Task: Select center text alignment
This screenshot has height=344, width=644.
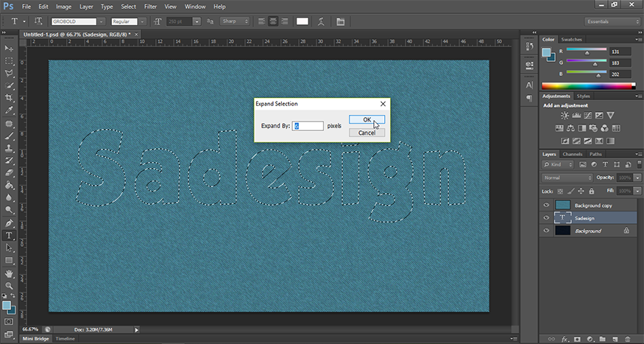Action: (x=273, y=21)
